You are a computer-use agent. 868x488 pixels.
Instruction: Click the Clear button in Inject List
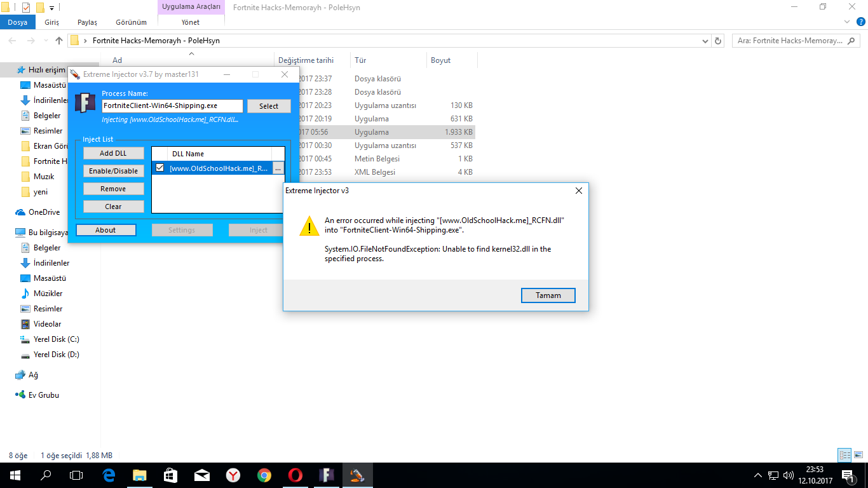pos(113,207)
